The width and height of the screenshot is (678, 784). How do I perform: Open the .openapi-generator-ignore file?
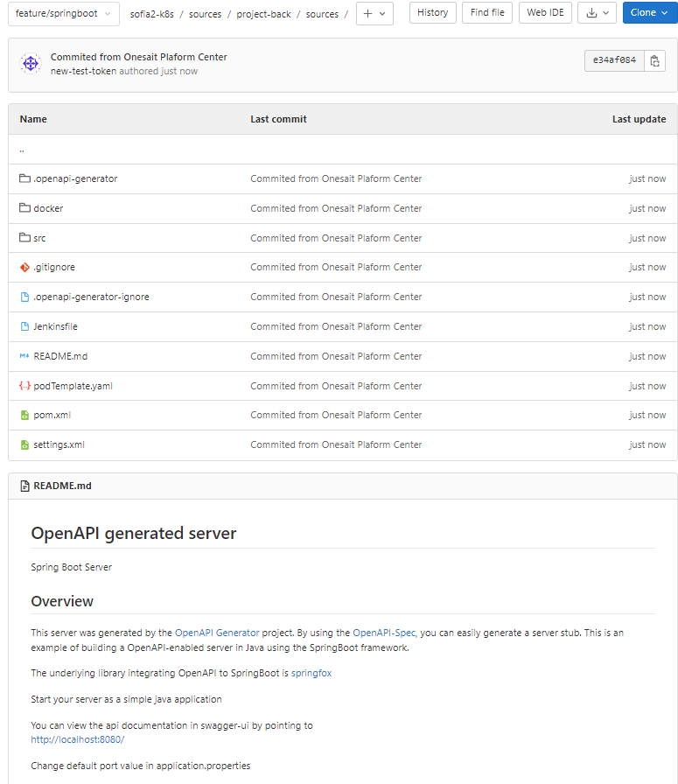click(91, 297)
